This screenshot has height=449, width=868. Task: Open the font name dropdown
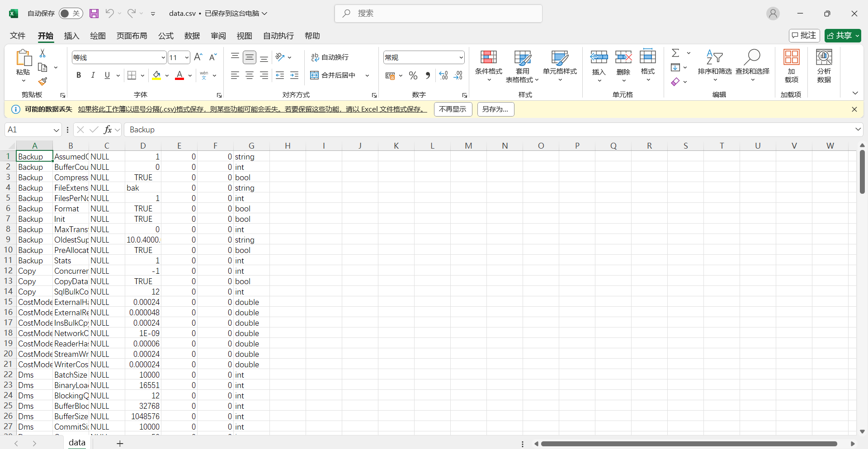pos(163,57)
